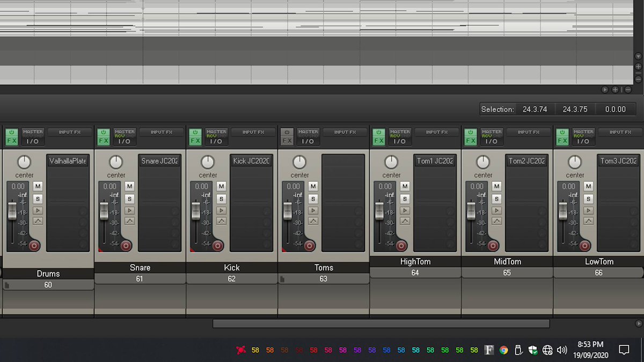The image size is (644, 362).
Task: Click INPUT FX on the HighTom track
Action: tap(437, 131)
